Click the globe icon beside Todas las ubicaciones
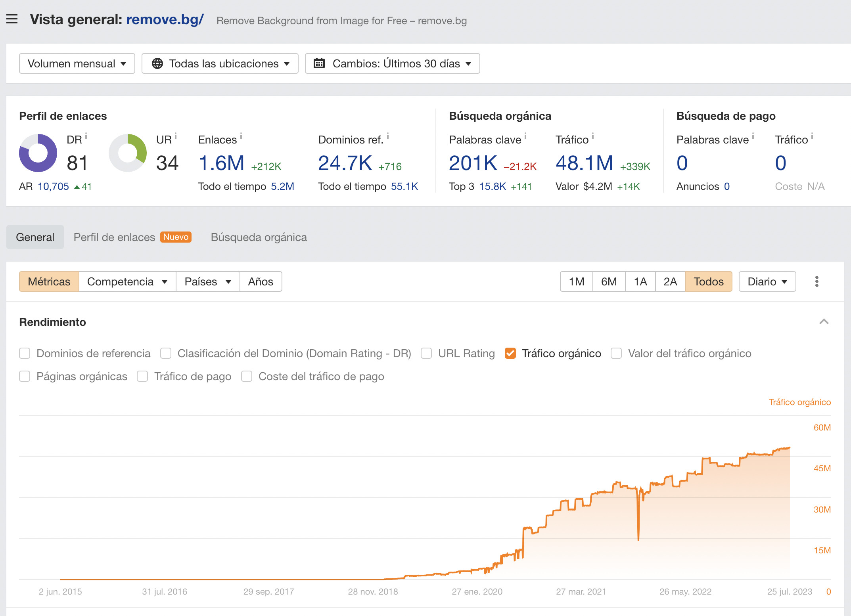The image size is (851, 616). [x=157, y=63]
